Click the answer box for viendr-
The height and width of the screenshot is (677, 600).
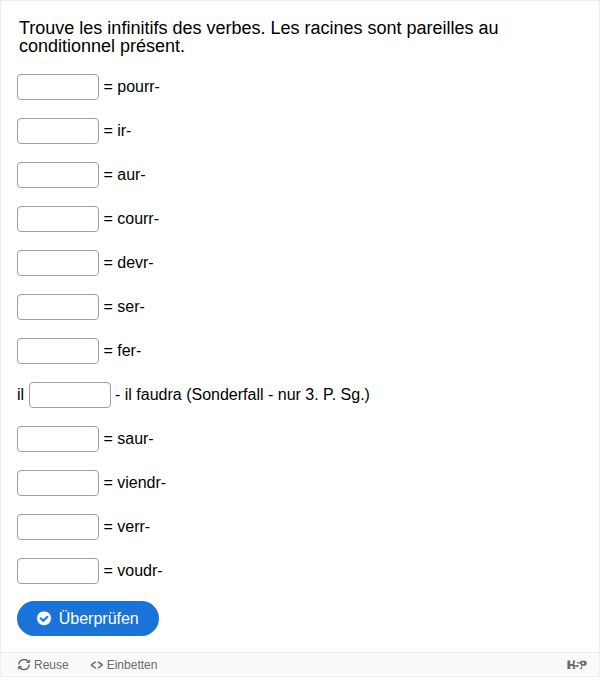(58, 483)
